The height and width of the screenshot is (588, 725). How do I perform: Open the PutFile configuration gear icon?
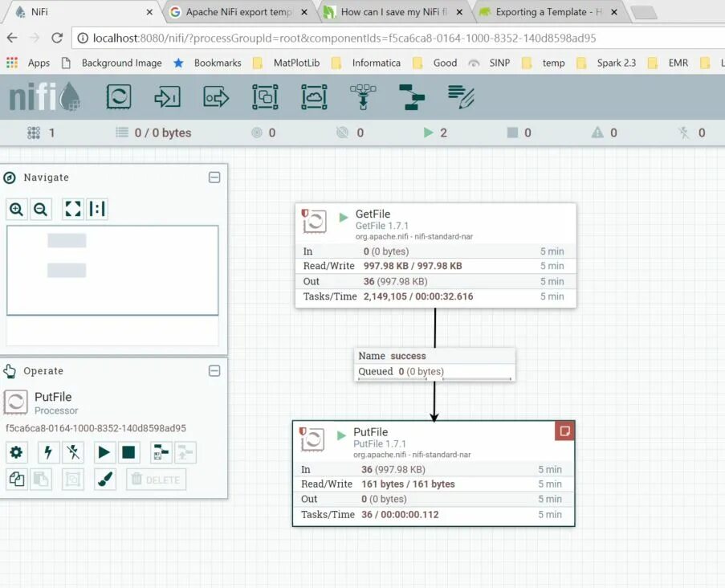pos(16,452)
